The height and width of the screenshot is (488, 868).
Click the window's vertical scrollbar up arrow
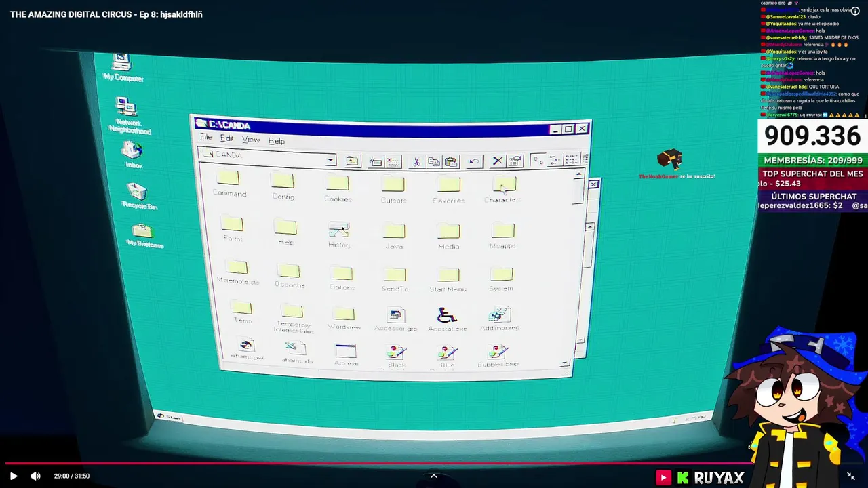click(578, 175)
